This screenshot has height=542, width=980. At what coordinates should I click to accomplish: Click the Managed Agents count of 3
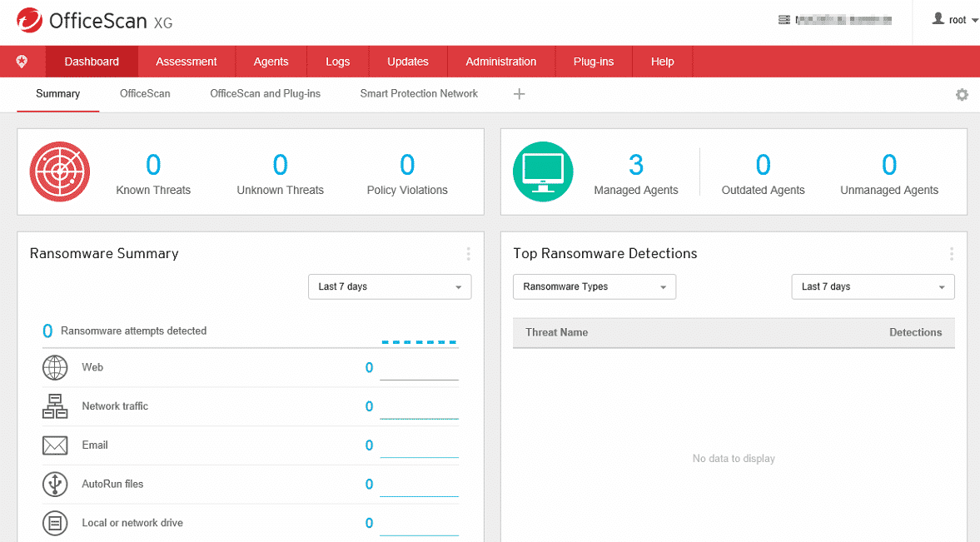click(635, 165)
